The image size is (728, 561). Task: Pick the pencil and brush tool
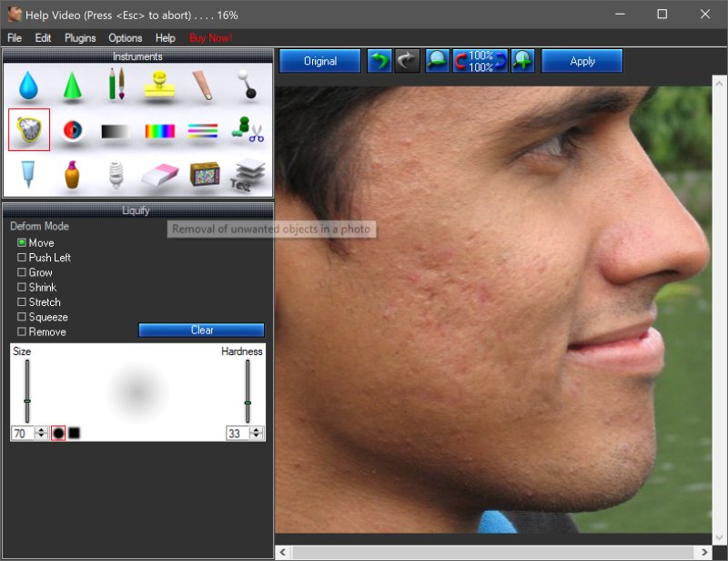pyautogui.click(x=116, y=84)
